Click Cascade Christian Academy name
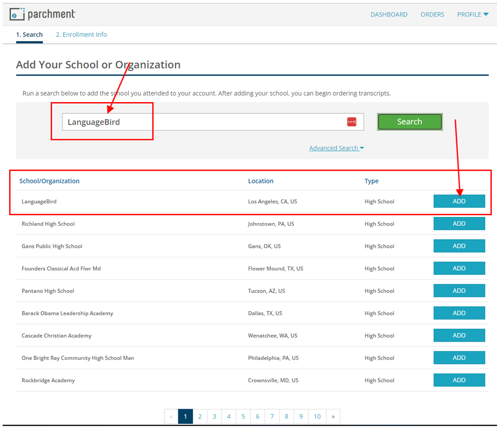504x433 pixels. (x=57, y=336)
